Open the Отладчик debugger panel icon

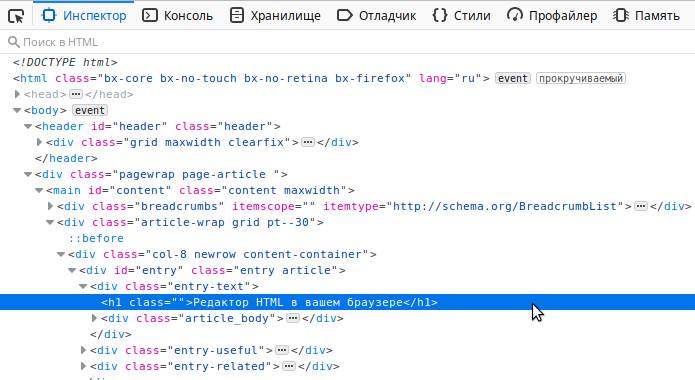pyautogui.click(x=345, y=16)
